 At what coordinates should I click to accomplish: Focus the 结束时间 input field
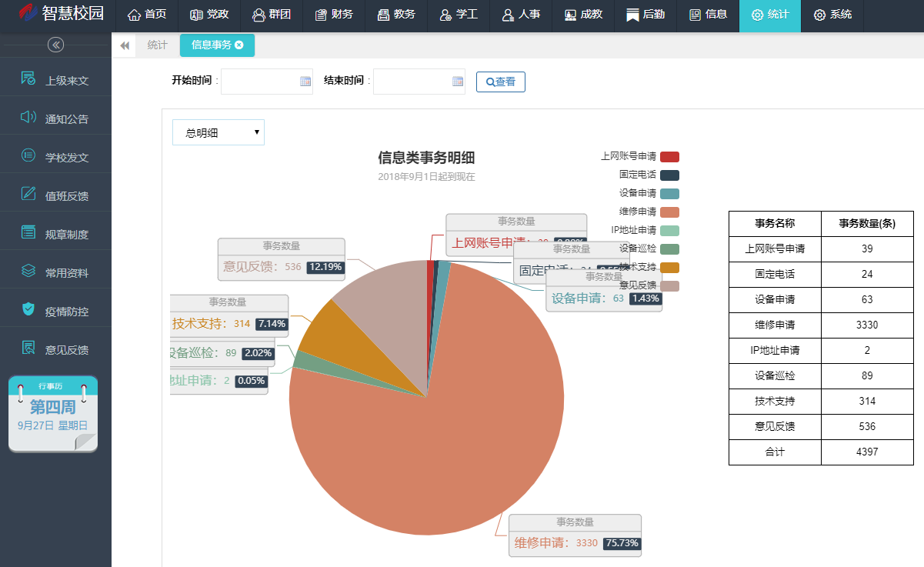[x=419, y=82]
